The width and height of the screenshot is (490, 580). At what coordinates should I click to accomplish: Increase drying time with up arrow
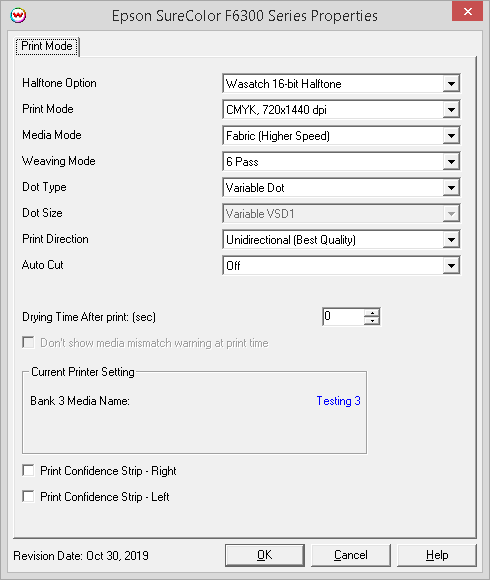(372, 313)
